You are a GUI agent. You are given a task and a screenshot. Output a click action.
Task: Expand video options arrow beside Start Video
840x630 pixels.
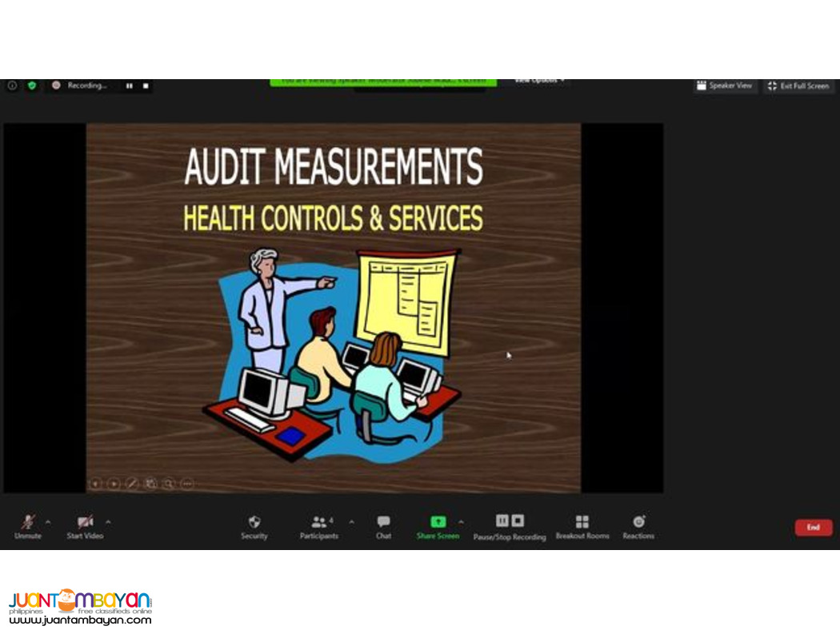108,522
